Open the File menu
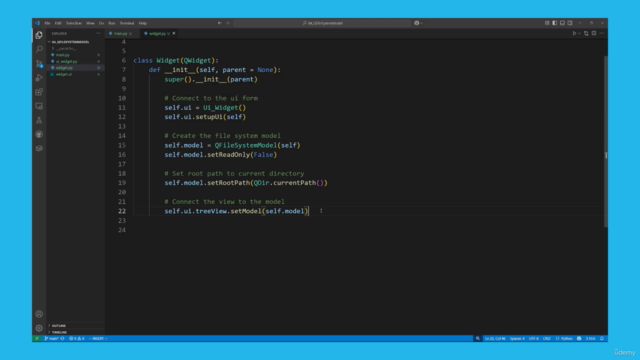Viewport: 640px width, 360px height. tap(47, 23)
